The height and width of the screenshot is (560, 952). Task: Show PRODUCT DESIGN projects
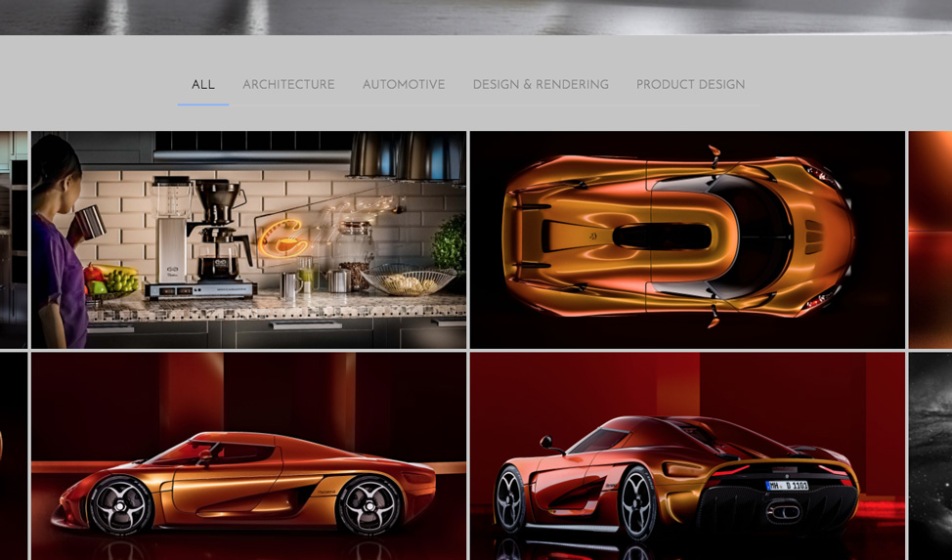(690, 84)
